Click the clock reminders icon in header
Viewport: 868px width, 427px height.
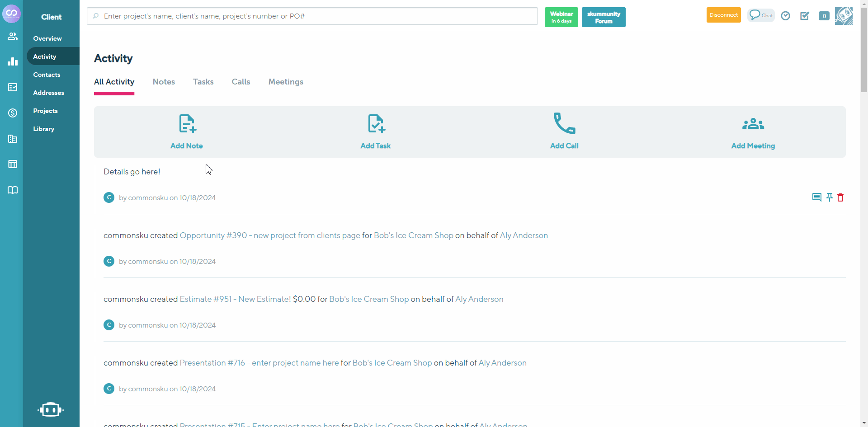coord(786,16)
